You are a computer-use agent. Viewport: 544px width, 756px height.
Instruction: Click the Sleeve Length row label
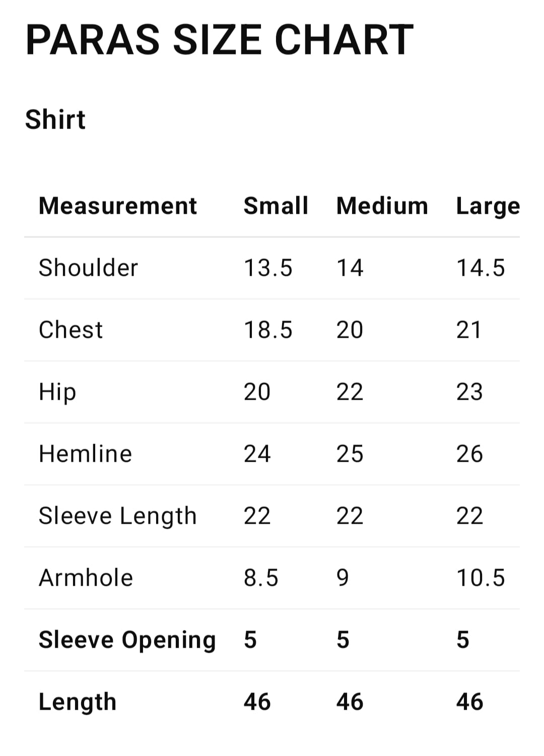point(117,516)
